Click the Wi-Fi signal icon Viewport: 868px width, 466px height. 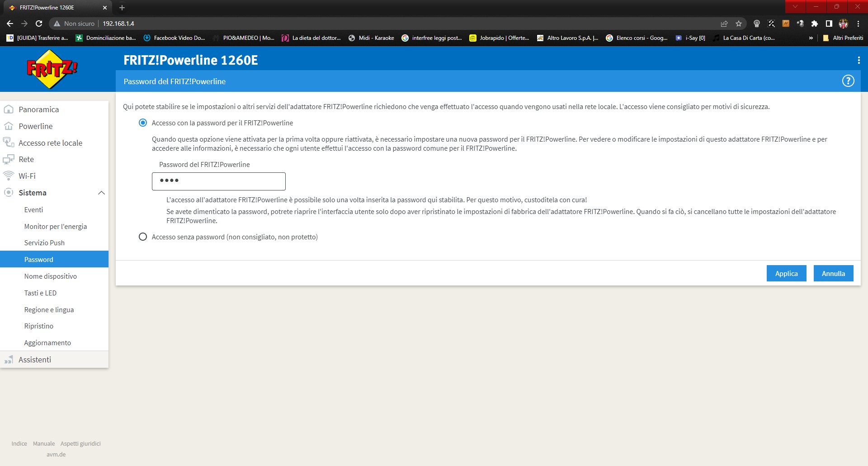9,176
